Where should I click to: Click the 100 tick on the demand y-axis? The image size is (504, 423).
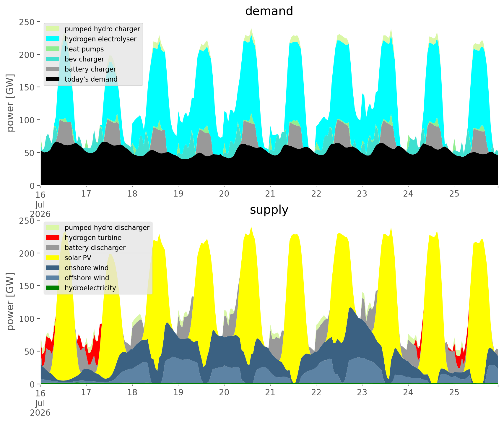[x=27, y=120]
